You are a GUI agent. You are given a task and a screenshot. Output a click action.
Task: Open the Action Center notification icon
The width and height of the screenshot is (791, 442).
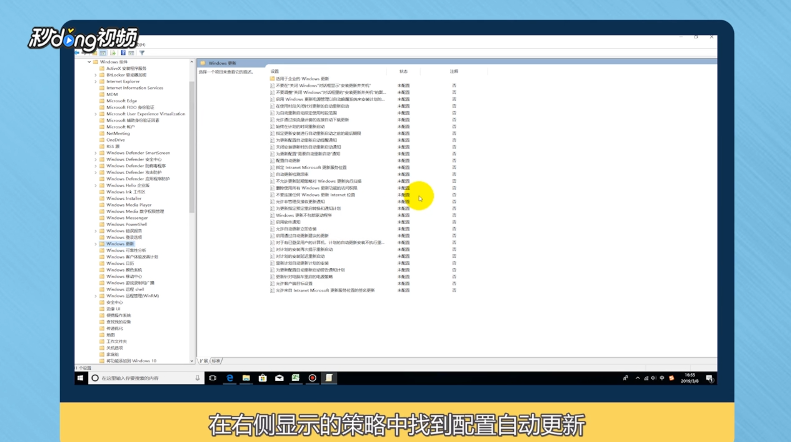[x=709, y=378]
